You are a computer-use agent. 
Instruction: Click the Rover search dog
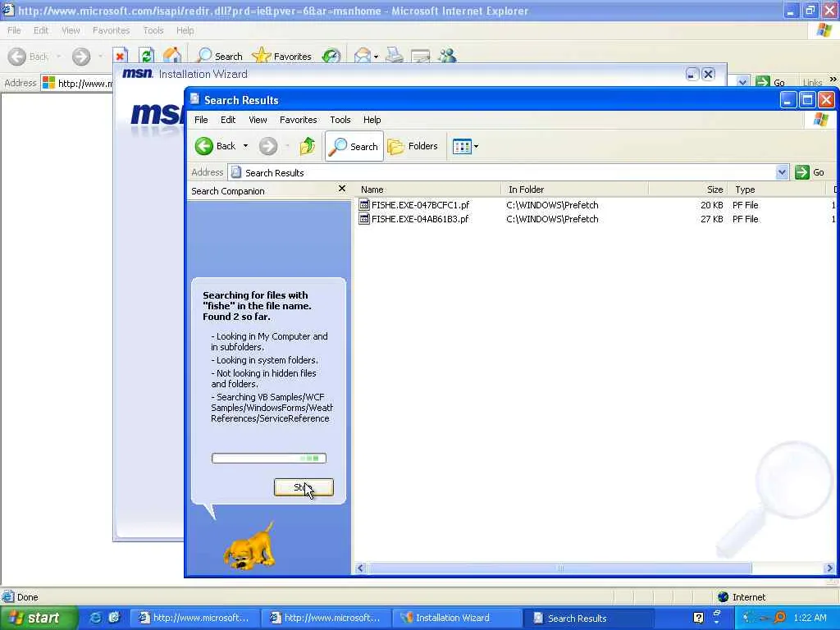tap(250, 546)
